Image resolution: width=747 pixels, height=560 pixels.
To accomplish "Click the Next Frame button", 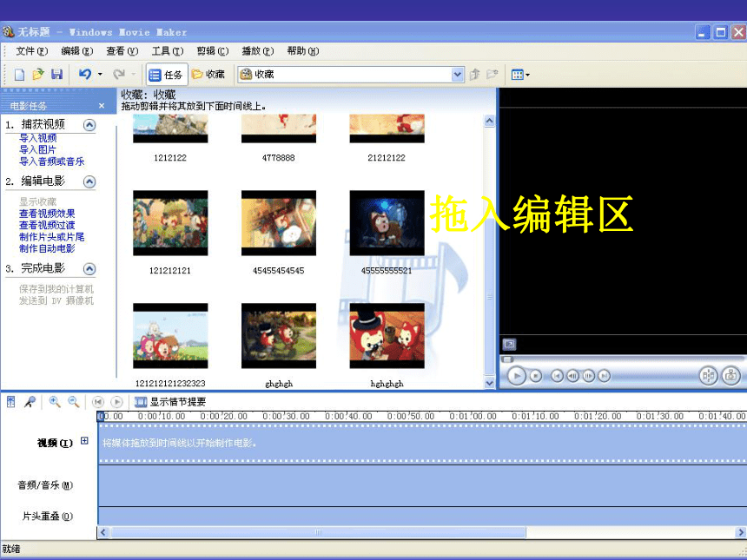I will click(589, 376).
